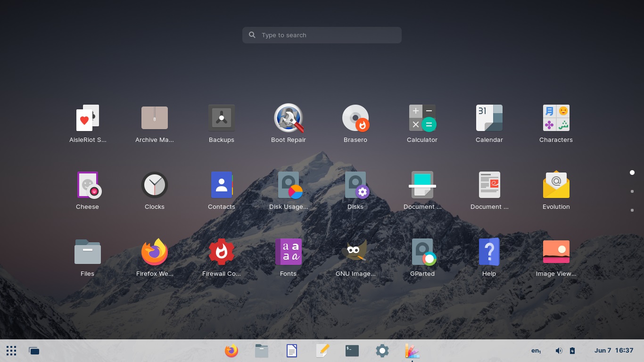Image resolution: width=644 pixels, height=362 pixels.
Task: Click the colorful appearance icon in taskbar
Action: pyautogui.click(x=413, y=351)
